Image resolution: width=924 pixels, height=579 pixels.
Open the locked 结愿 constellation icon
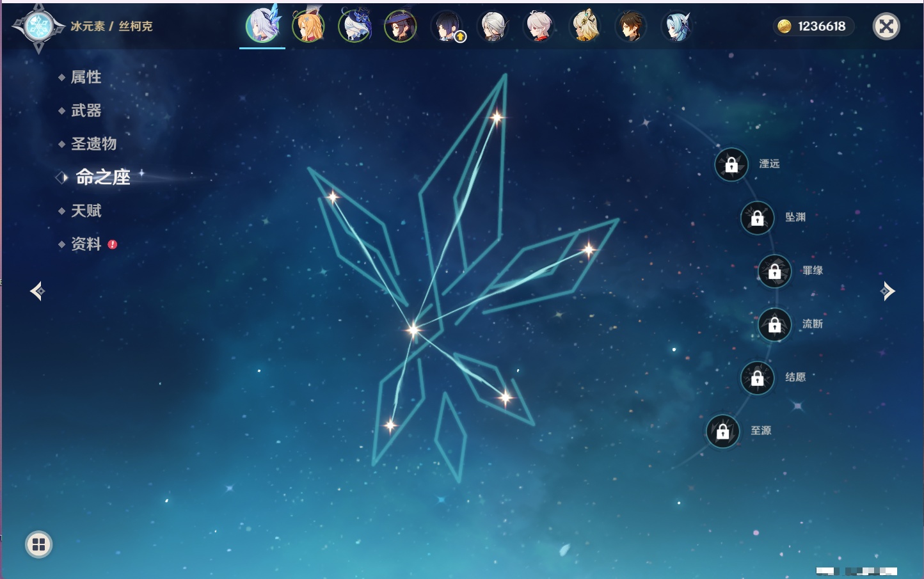(757, 378)
